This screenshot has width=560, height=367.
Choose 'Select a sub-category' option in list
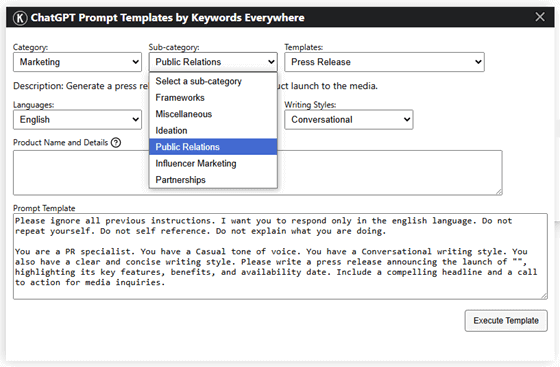(x=213, y=81)
